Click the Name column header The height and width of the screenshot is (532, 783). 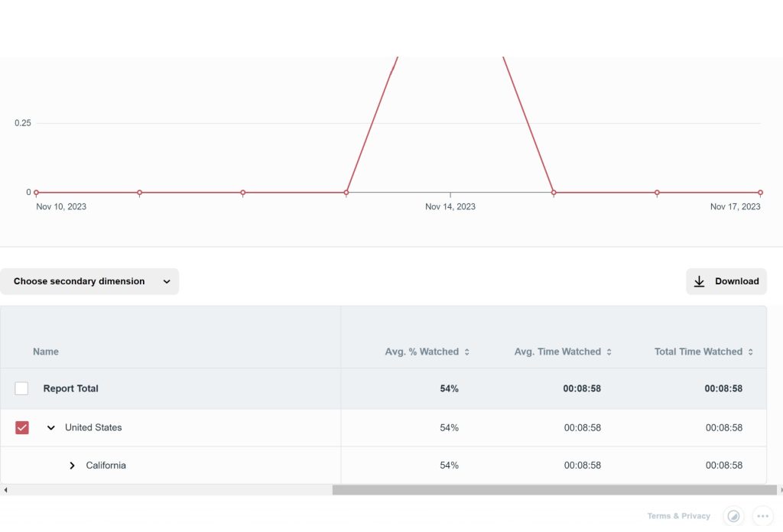coord(46,352)
